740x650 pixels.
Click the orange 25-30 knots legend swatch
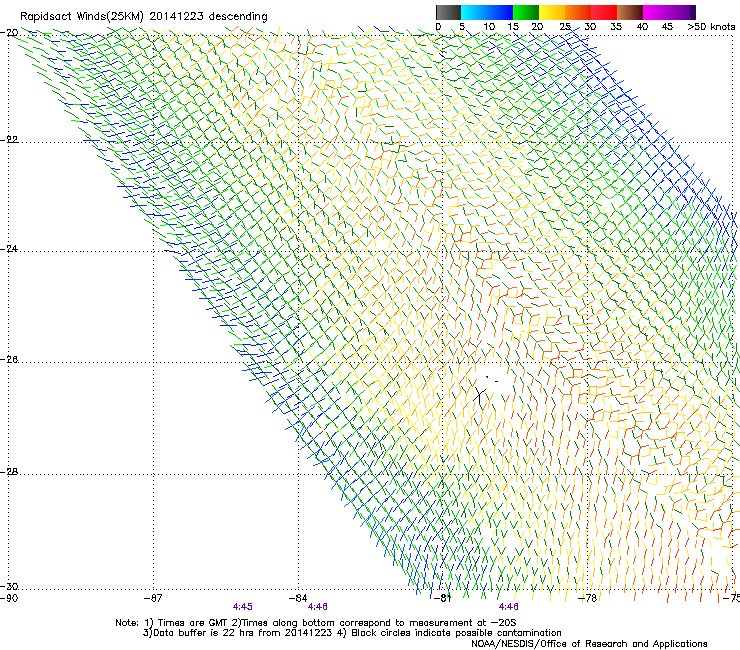(578, 12)
